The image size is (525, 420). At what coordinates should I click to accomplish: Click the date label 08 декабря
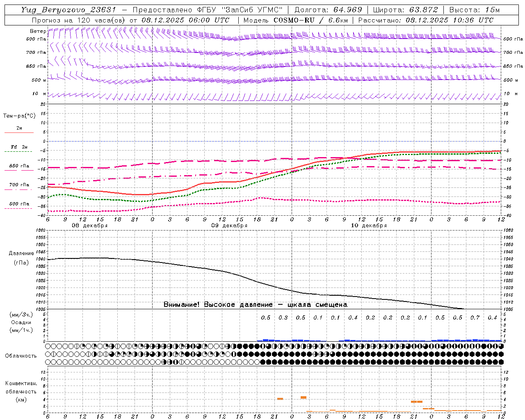(x=90, y=226)
